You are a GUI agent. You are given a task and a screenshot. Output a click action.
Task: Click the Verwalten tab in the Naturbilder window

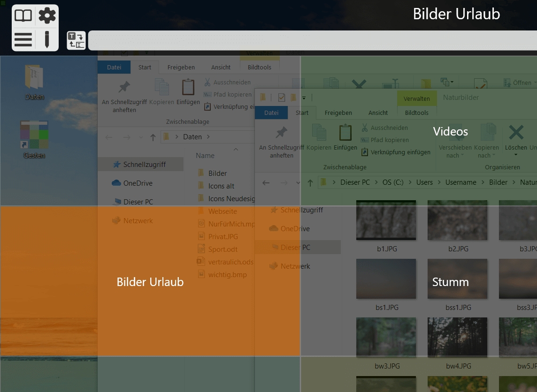pos(416,98)
